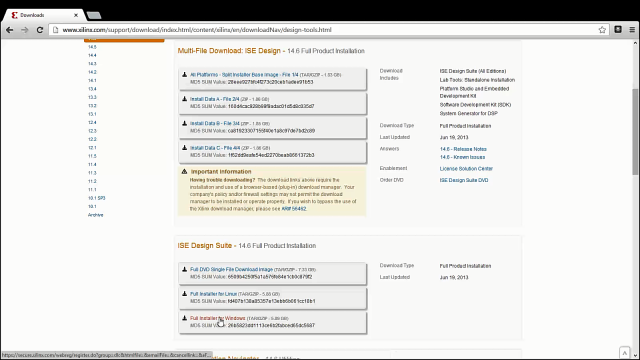Screen dimensions: 640x360
Task: Open Full Installer for Linux link
Action: click(x=213, y=294)
